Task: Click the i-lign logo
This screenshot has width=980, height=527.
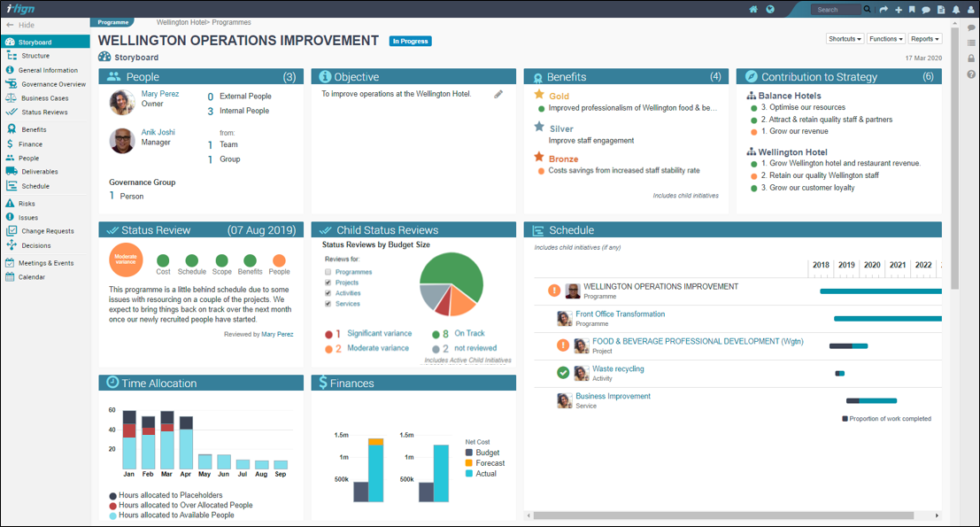Action: click(x=20, y=9)
